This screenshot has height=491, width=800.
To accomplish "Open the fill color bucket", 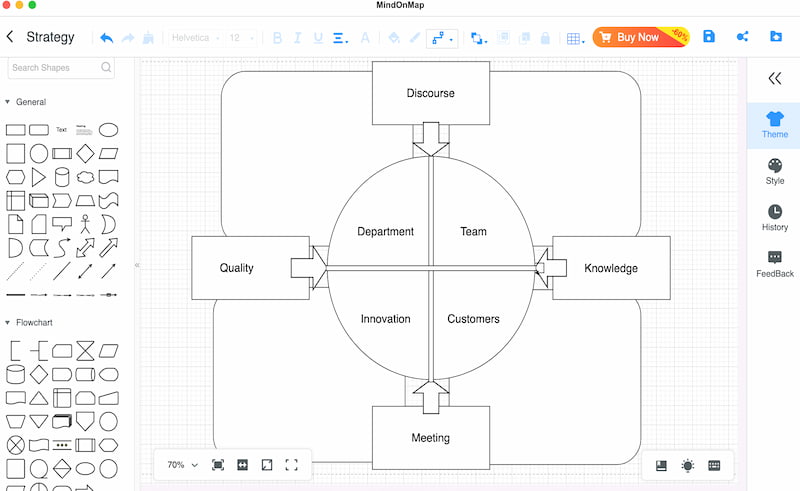I will [393, 38].
